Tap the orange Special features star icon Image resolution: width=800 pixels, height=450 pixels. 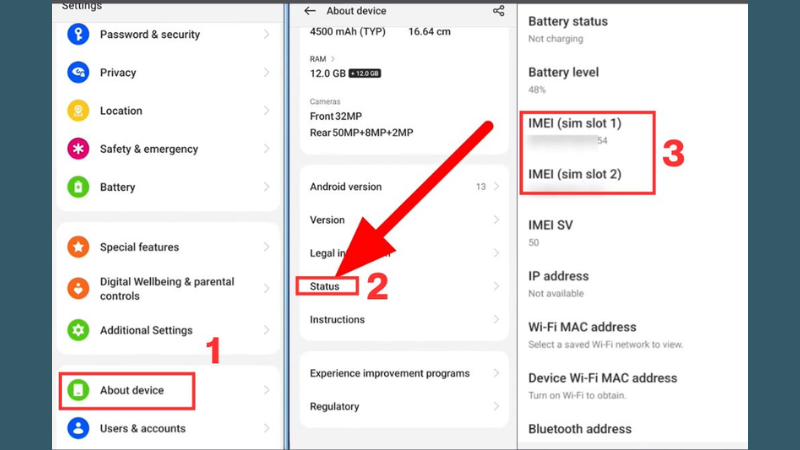pos(78,247)
